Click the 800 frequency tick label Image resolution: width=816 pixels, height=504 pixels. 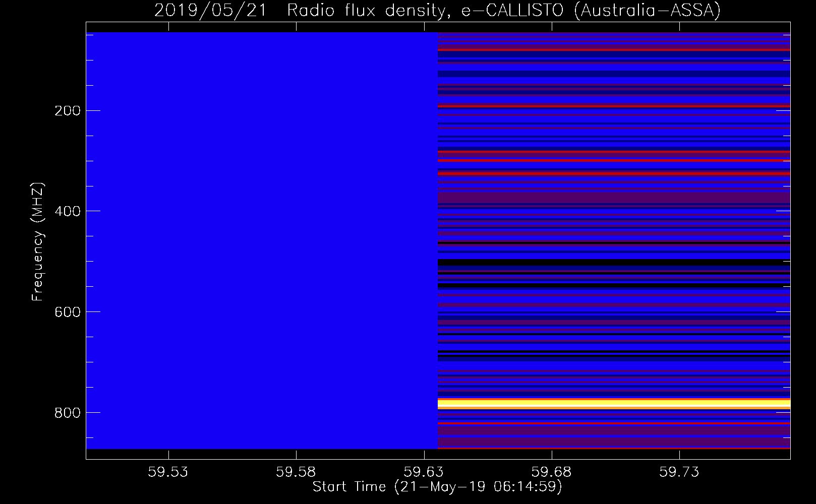68,413
